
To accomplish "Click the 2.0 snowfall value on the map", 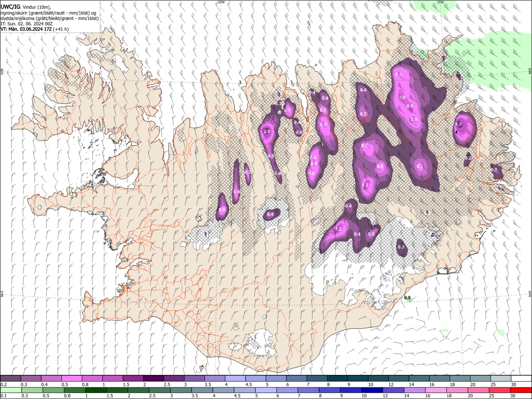I will tap(267, 131).
